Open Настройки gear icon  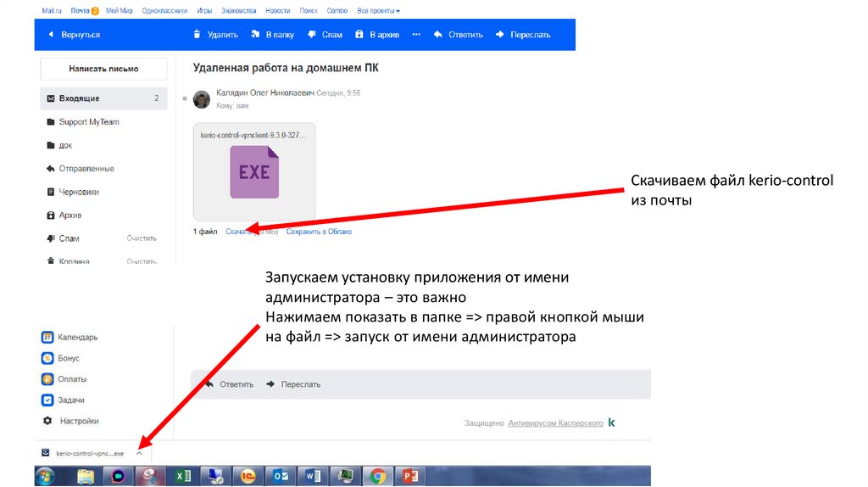(x=47, y=421)
